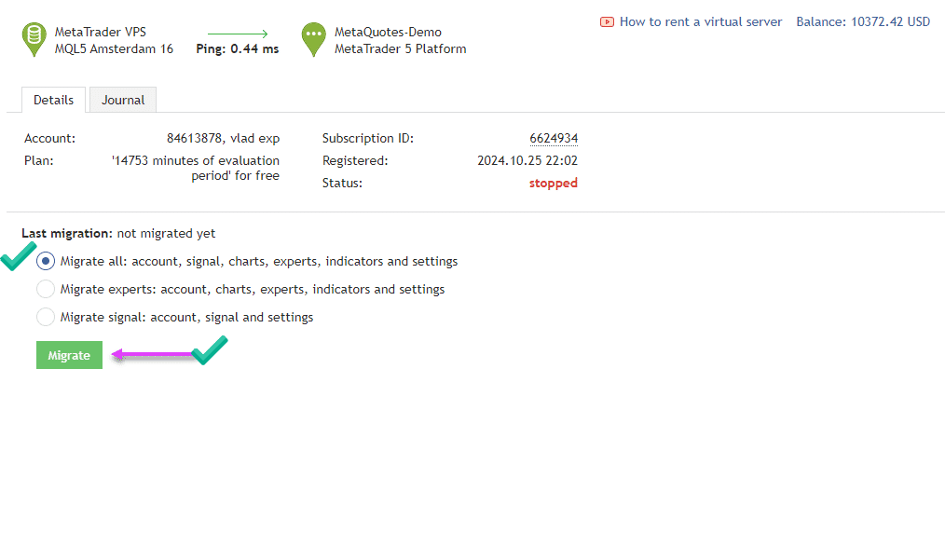945x560 pixels.
Task: Click the MetaQuotes-Demo platform pin icon
Action: point(314,38)
